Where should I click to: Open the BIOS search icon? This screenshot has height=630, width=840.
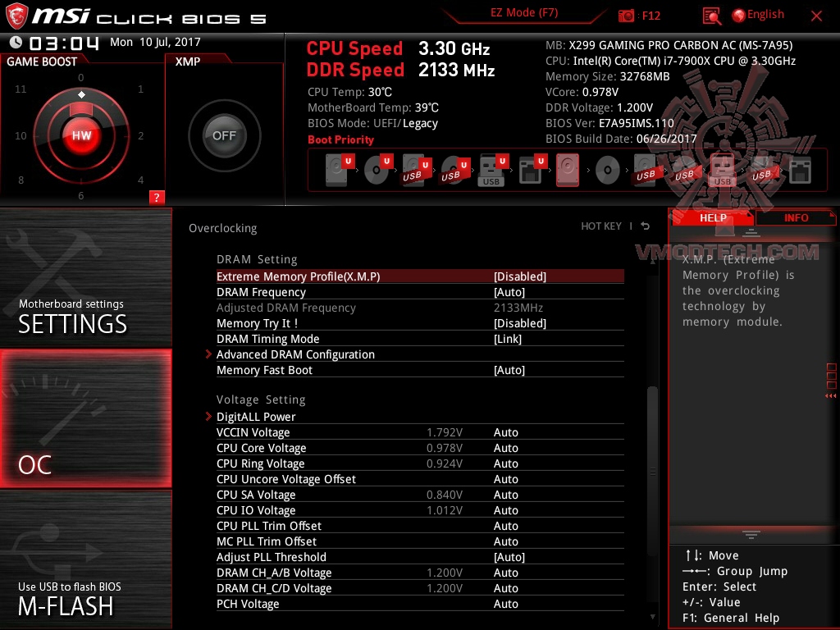711,16
